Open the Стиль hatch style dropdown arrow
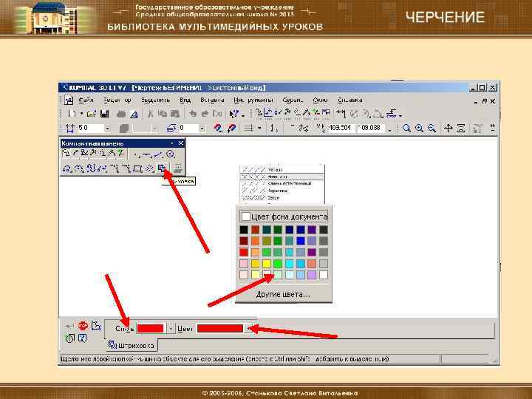Screen dimensions: 532x399 click(171, 328)
